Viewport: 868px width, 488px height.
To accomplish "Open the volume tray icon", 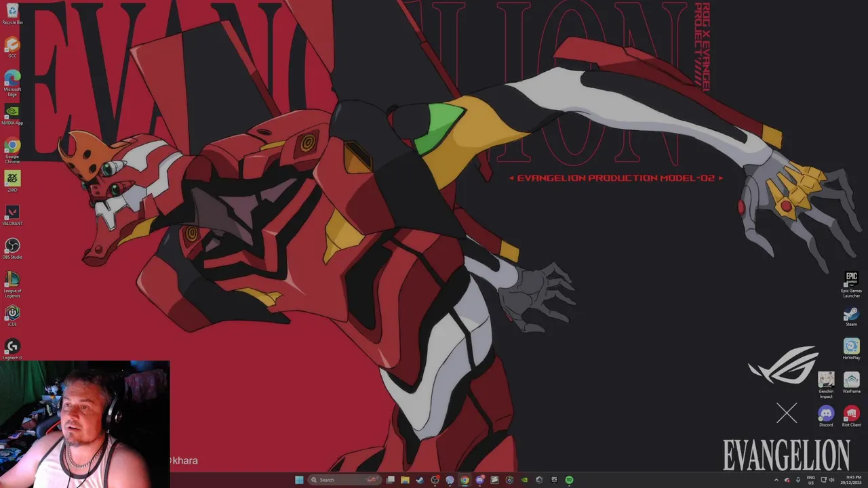I will point(832,480).
